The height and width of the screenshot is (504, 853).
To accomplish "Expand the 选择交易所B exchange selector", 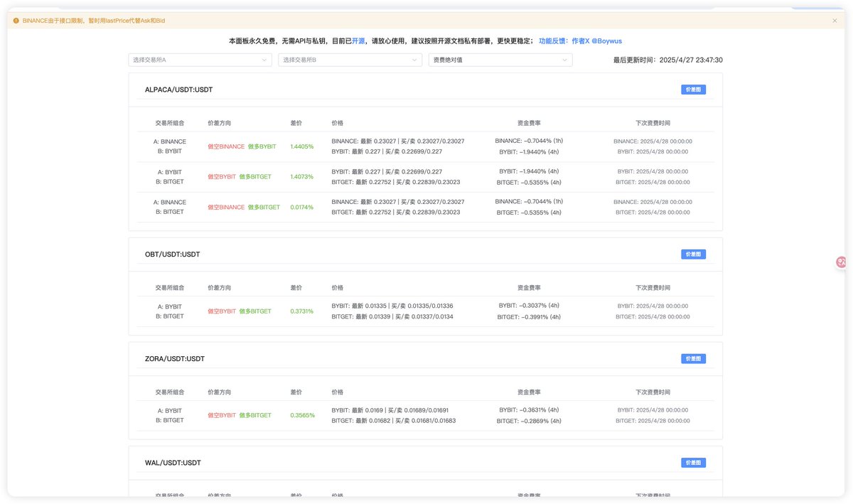I will [350, 60].
